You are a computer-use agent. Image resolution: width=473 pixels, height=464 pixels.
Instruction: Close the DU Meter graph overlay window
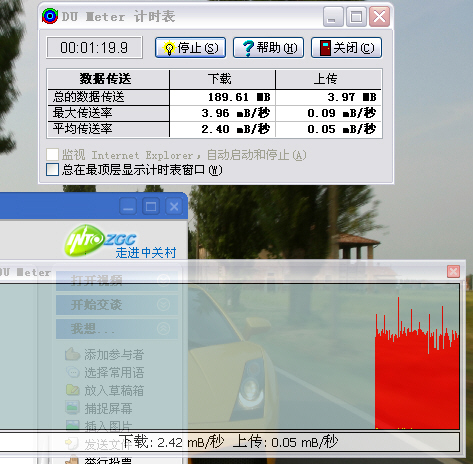[453, 272]
